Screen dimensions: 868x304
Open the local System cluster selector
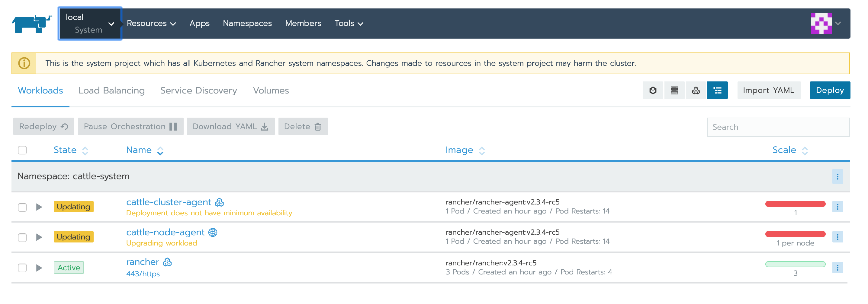point(90,24)
